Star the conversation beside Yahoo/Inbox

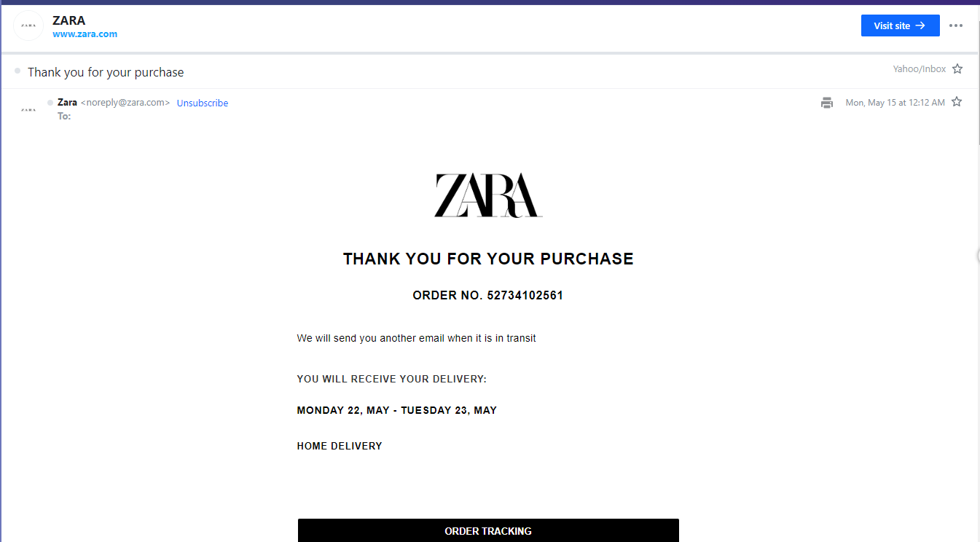(957, 69)
